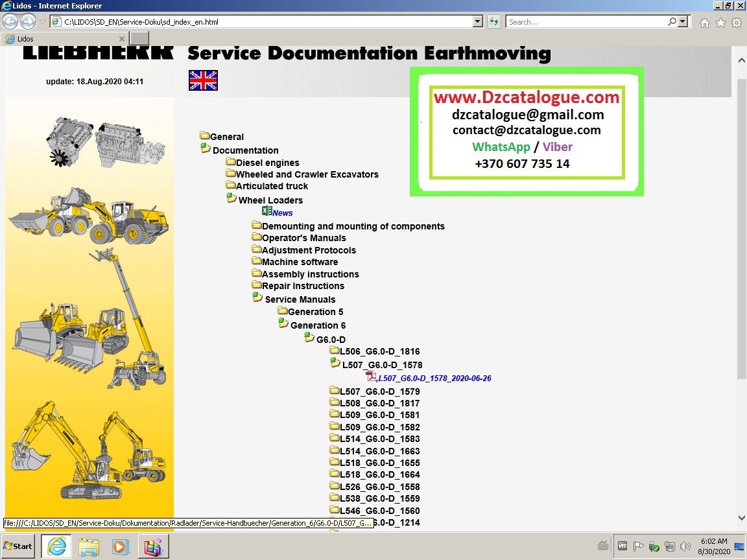The height and width of the screenshot is (560, 747).
Task: Close the Lidos tab
Action: coord(121,39)
